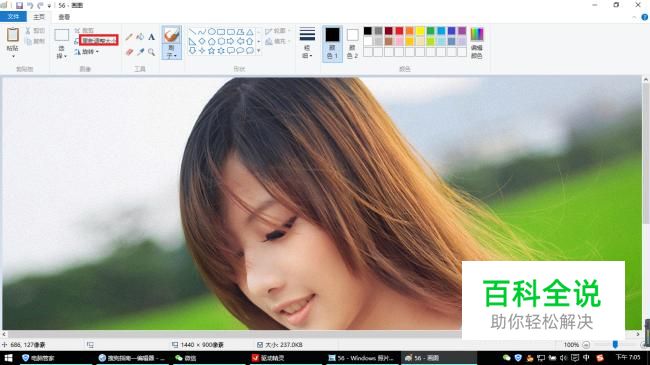Choose the Curve shape

pos(202,32)
